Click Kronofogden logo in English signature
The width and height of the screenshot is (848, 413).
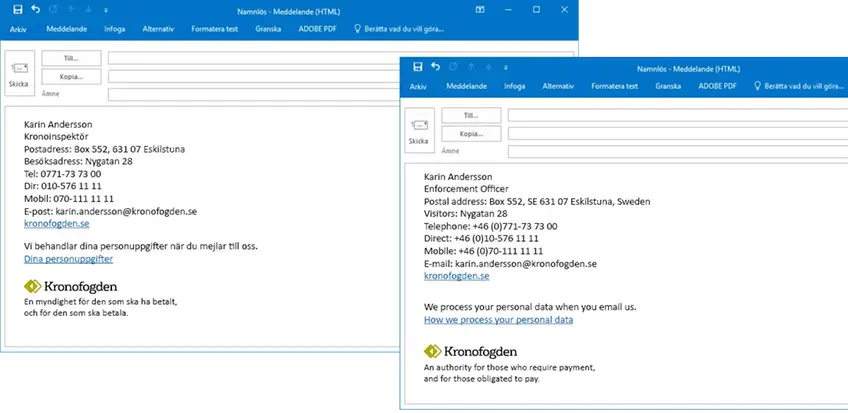[x=471, y=352]
